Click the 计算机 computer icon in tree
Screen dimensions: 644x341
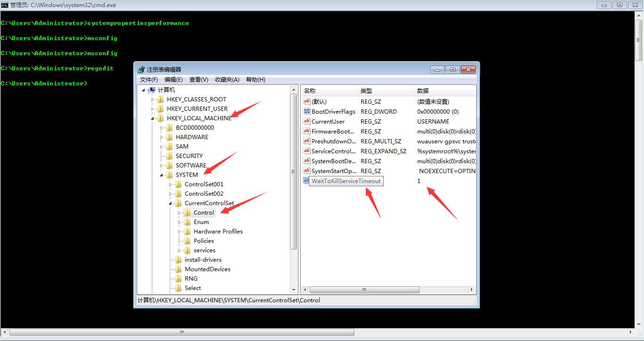[152, 90]
